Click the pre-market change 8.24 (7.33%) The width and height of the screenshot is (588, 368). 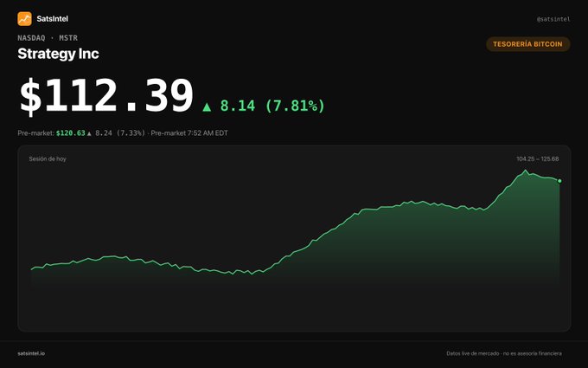point(120,133)
